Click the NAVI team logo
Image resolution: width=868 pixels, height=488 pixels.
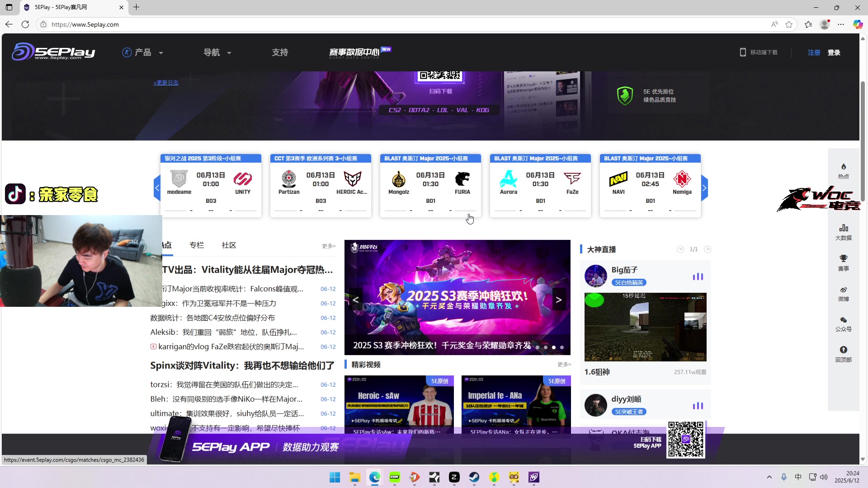[x=618, y=179]
